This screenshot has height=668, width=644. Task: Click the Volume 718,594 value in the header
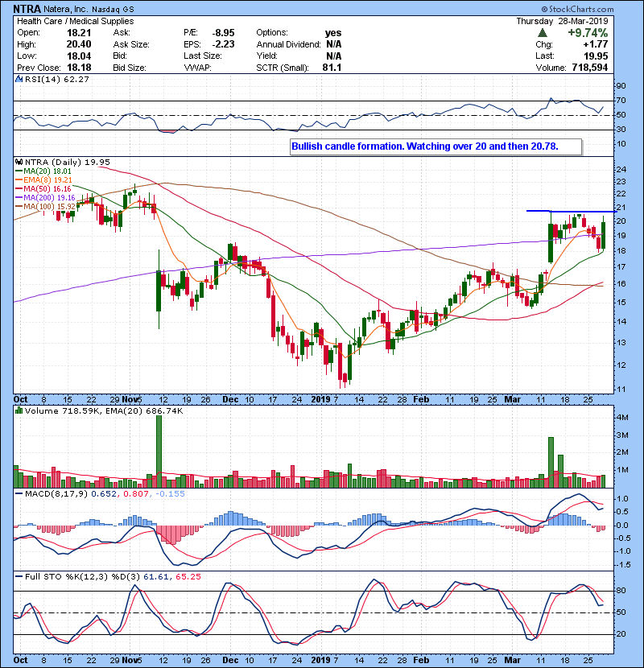590,68
